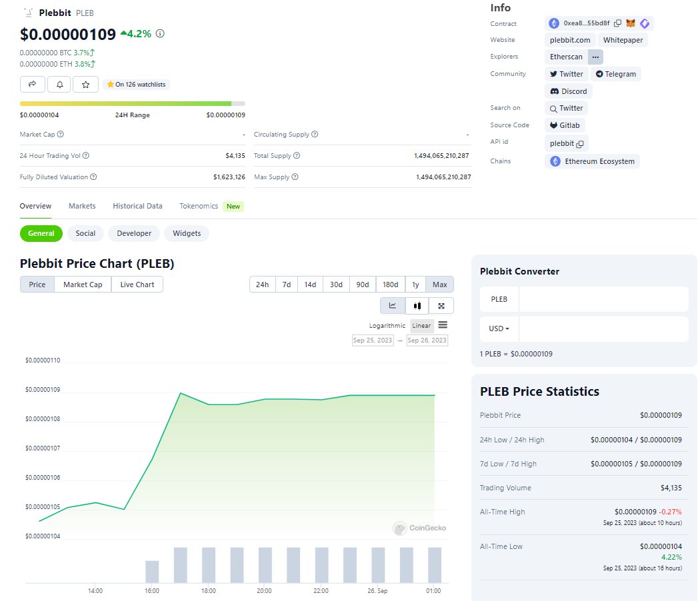
Task: Select 30d chart range
Action: (336, 285)
